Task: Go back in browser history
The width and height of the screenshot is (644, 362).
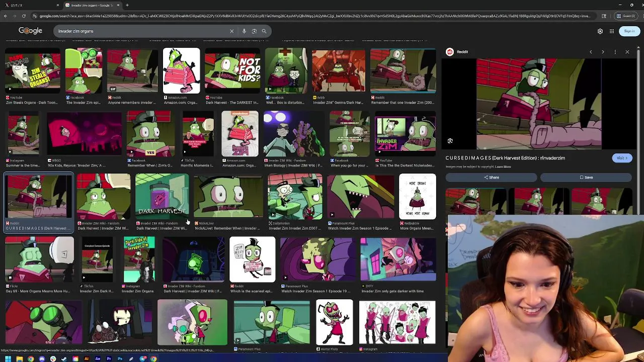Action: coord(5,16)
